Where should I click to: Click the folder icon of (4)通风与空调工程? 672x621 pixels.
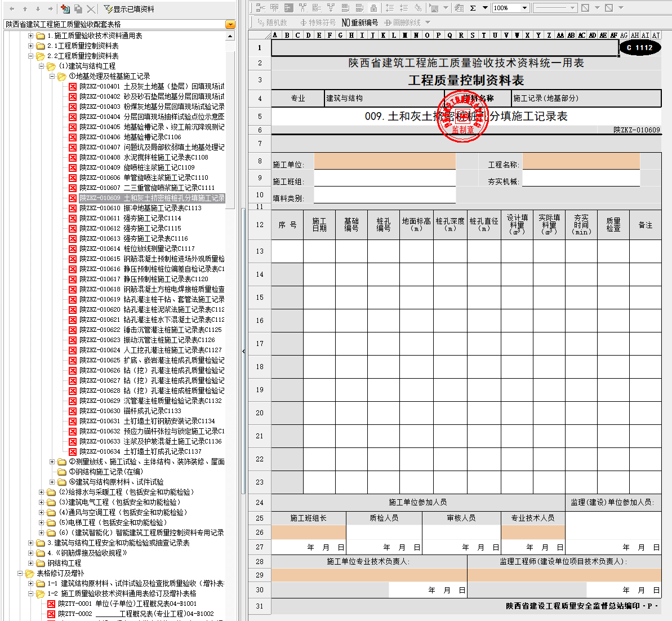(x=51, y=512)
